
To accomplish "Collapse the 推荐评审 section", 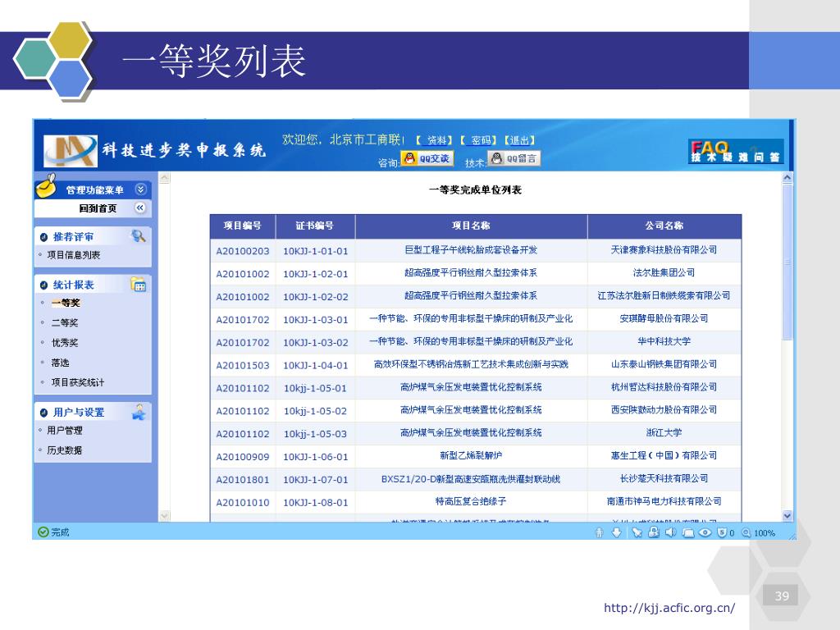I will 44,237.
